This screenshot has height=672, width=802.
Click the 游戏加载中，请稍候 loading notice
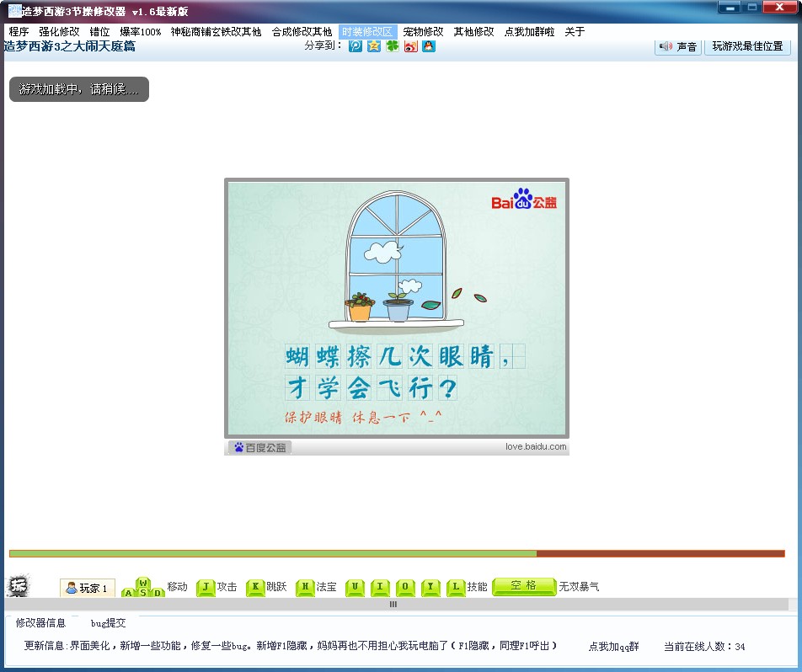pos(79,89)
